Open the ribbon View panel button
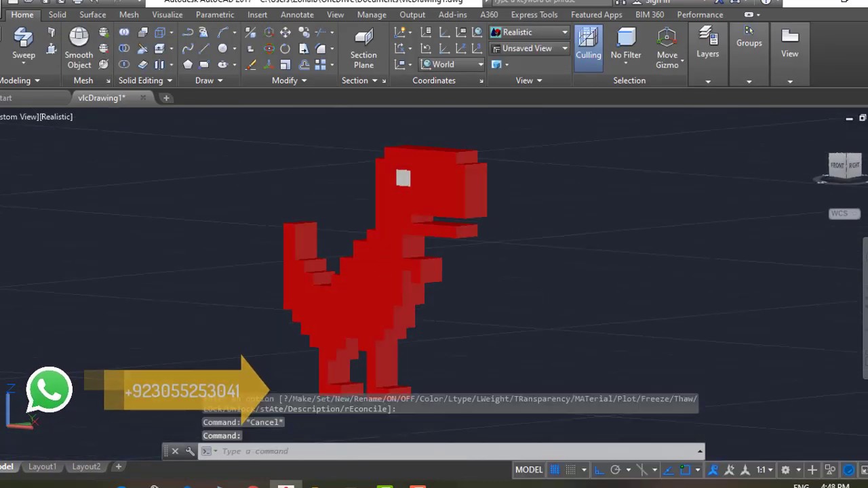 [x=789, y=42]
